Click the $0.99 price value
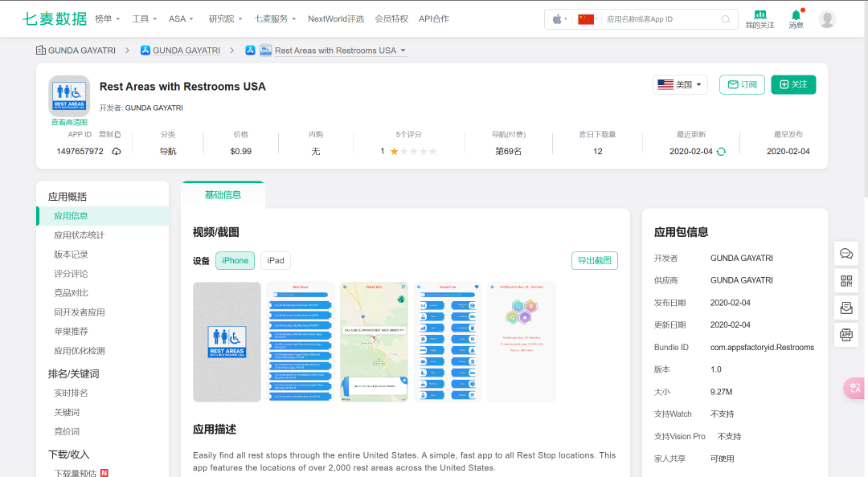Image resolution: width=868 pixels, height=477 pixels. point(241,151)
